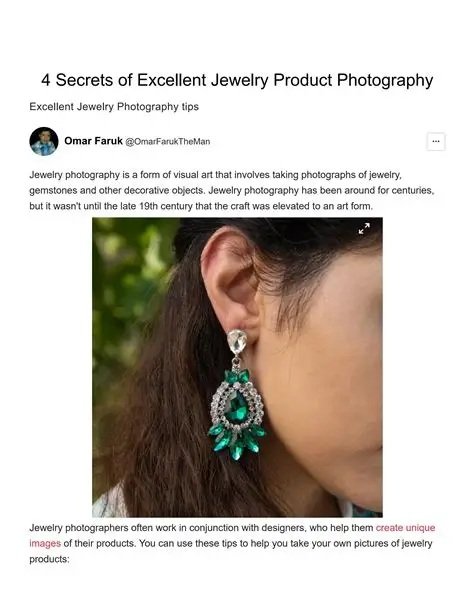Click the ear in the photo
Image resolution: width=474 pixels, height=613 pixels.
tap(231, 281)
